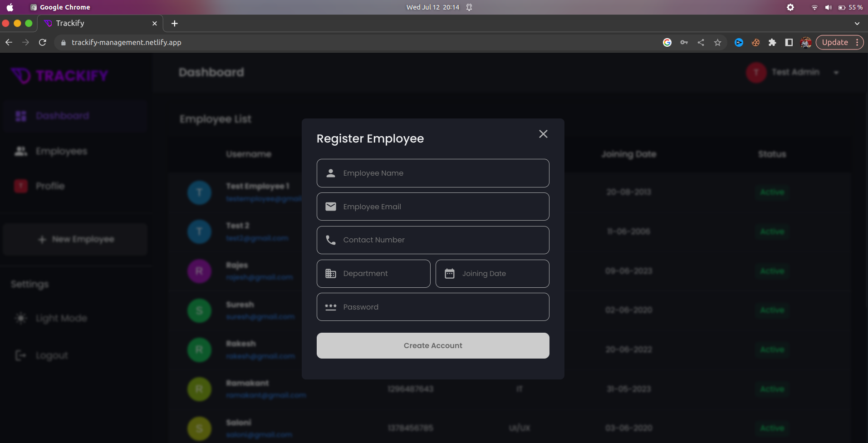Click the blue arrow extension icon
Screen dimensions: 868x443
coord(739,42)
